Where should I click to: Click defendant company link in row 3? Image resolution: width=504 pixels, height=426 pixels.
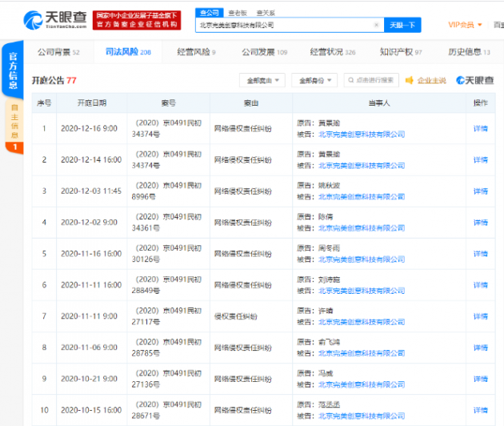pos(362,197)
